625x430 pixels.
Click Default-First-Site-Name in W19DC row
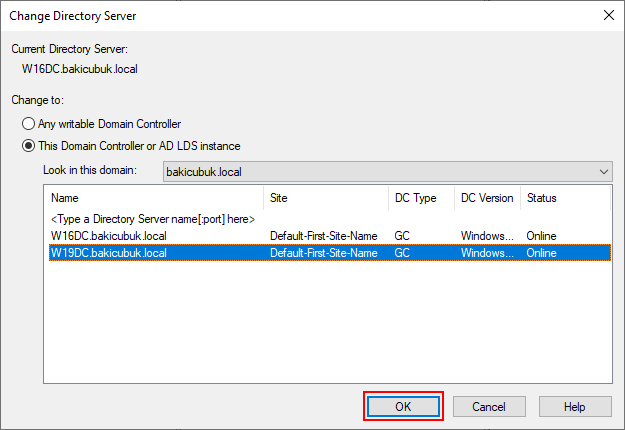(x=324, y=253)
